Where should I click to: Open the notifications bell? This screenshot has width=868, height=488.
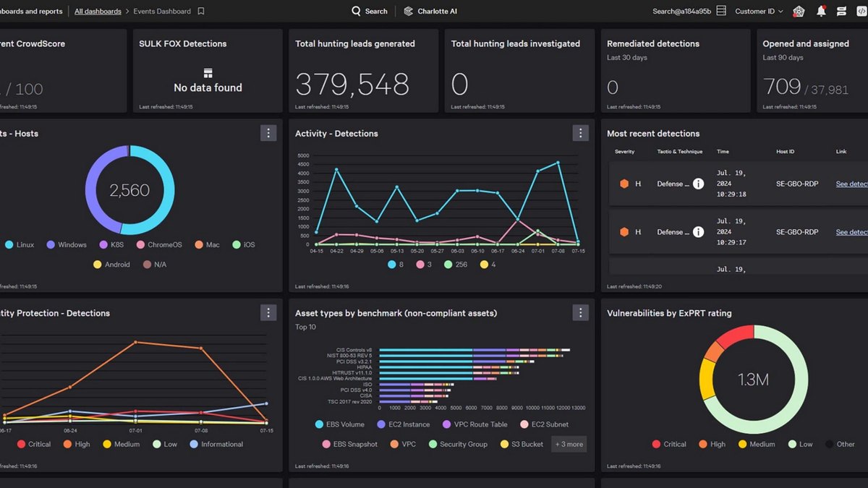pyautogui.click(x=821, y=12)
